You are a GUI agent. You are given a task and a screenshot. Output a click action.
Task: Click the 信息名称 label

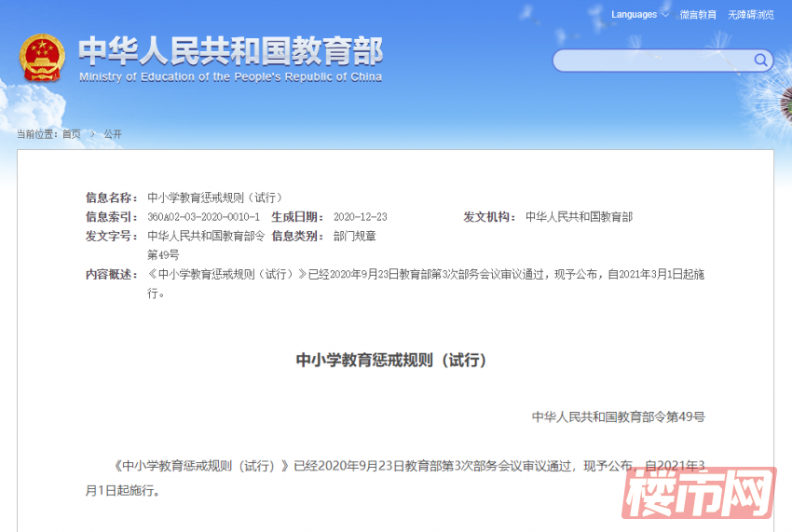[x=112, y=198]
